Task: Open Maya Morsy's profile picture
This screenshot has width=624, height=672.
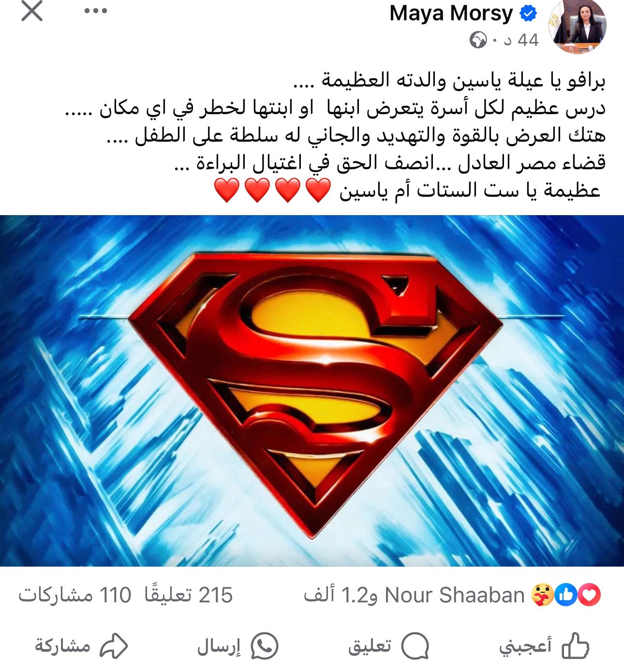Action: (578, 25)
